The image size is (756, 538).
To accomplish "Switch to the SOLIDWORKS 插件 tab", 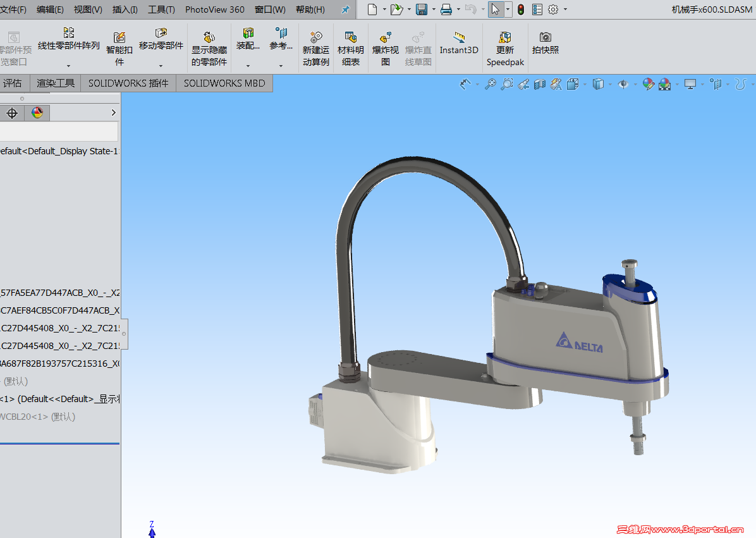I will click(128, 83).
